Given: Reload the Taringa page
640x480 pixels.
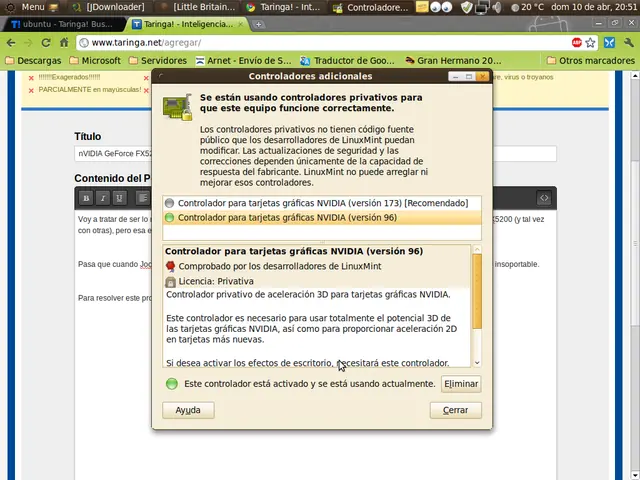Looking at the screenshot, I should tap(46, 42).
